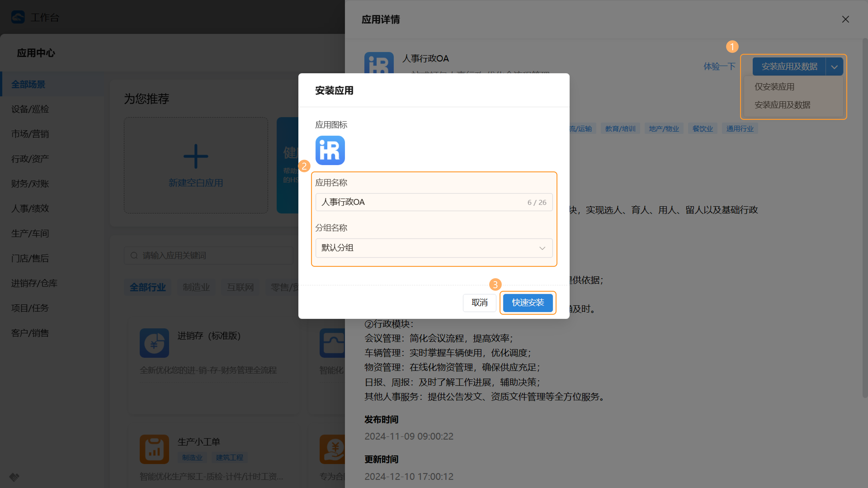Click the workbench logo icon
This screenshot has width=868, height=488.
click(x=18, y=17)
